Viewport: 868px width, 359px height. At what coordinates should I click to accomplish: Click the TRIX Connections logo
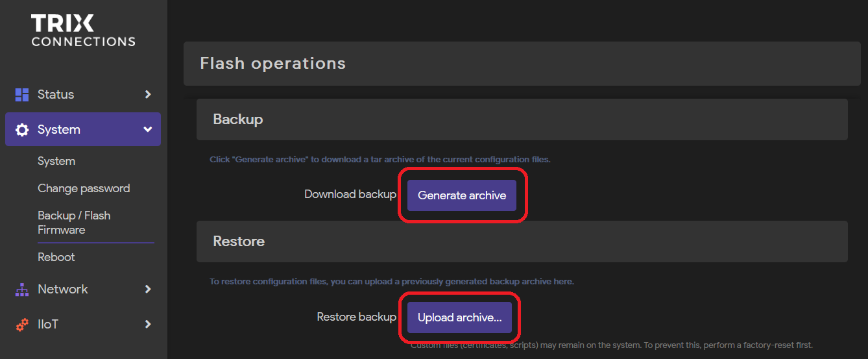point(83,31)
